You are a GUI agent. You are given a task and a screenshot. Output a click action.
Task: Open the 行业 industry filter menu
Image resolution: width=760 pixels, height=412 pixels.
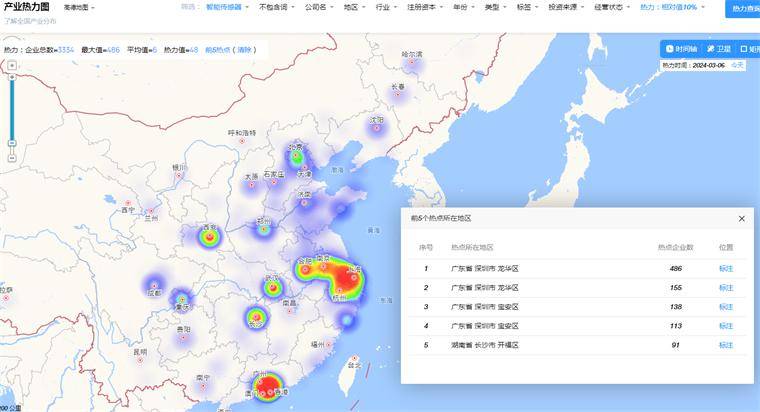384,7
